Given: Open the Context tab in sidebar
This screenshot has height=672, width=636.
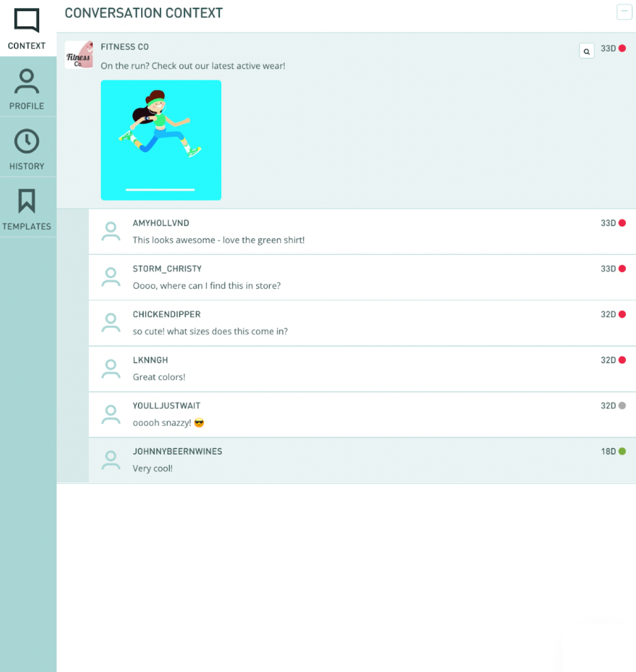Looking at the screenshot, I should pyautogui.click(x=27, y=29).
